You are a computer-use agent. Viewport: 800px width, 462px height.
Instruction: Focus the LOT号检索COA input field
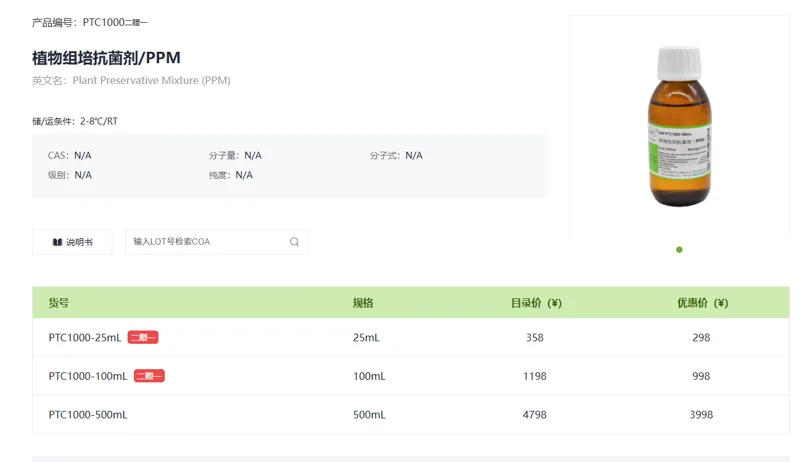click(216, 242)
